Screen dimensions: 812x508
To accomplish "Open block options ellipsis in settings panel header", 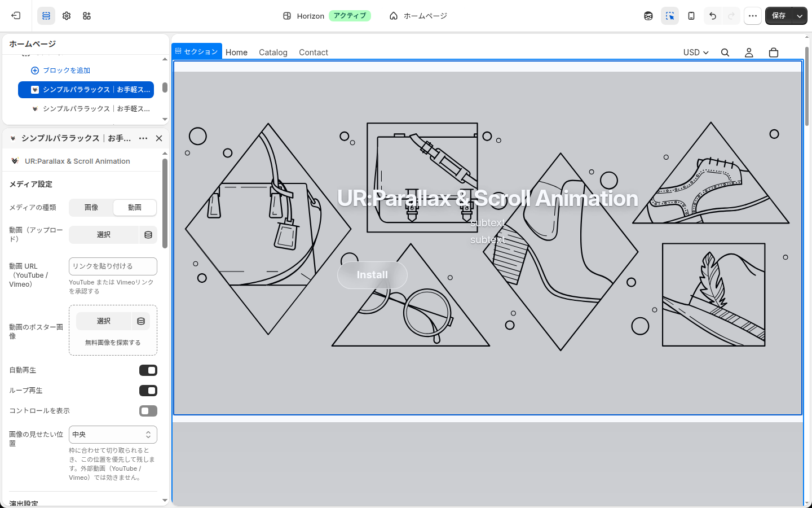I will pyautogui.click(x=143, y=138).
